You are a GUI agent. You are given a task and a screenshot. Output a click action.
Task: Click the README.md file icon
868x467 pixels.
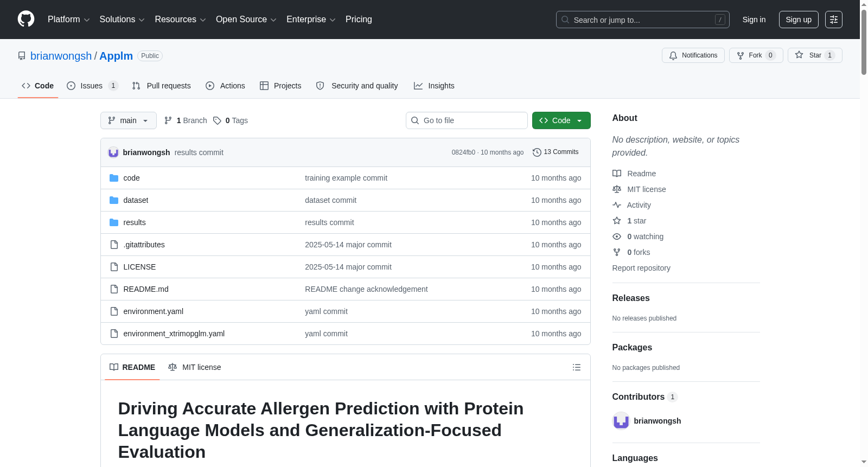[x=114, y=289]
